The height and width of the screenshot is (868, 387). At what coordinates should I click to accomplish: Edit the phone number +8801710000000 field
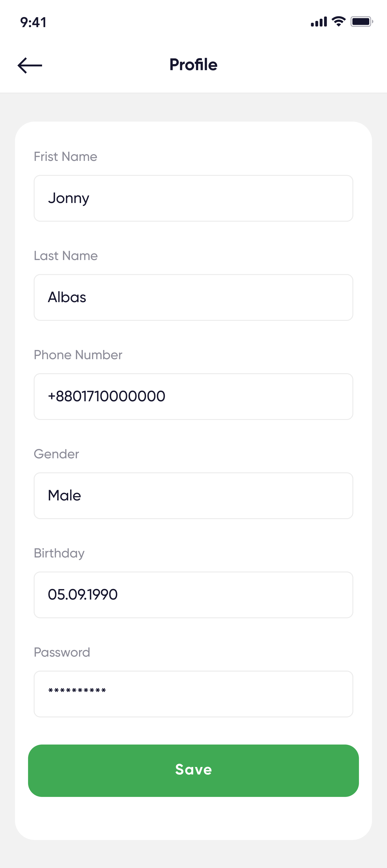tap(193, 396)
